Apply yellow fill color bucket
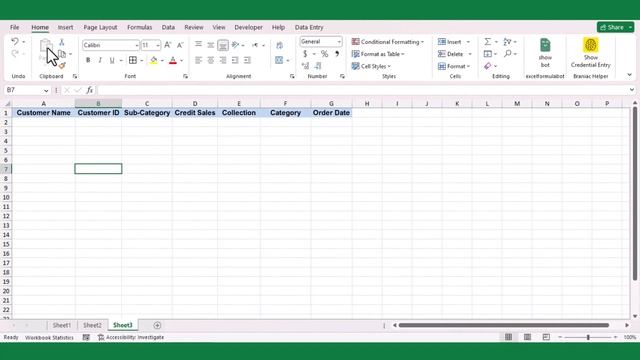The width and height of the screenshot is (640, 360). coord(153,60)
